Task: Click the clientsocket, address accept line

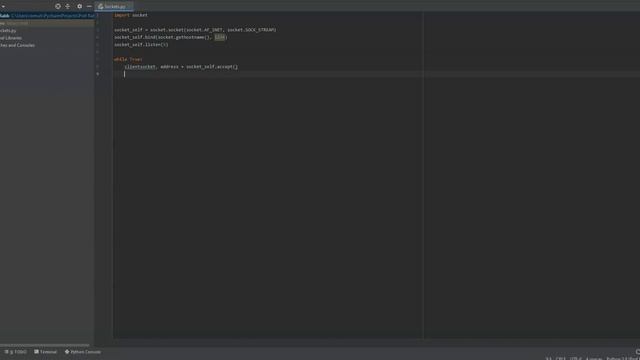Action: click(x=181, y=67)
